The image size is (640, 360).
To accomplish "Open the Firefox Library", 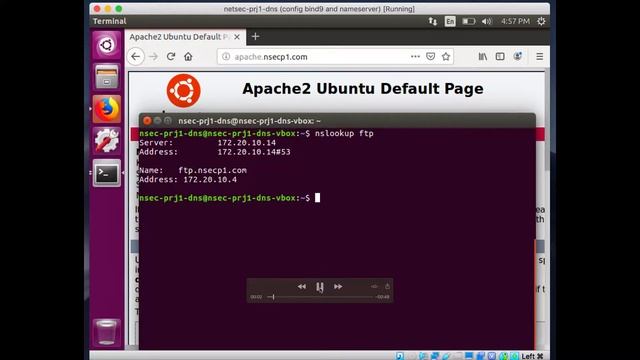I will tap(483, 57).
